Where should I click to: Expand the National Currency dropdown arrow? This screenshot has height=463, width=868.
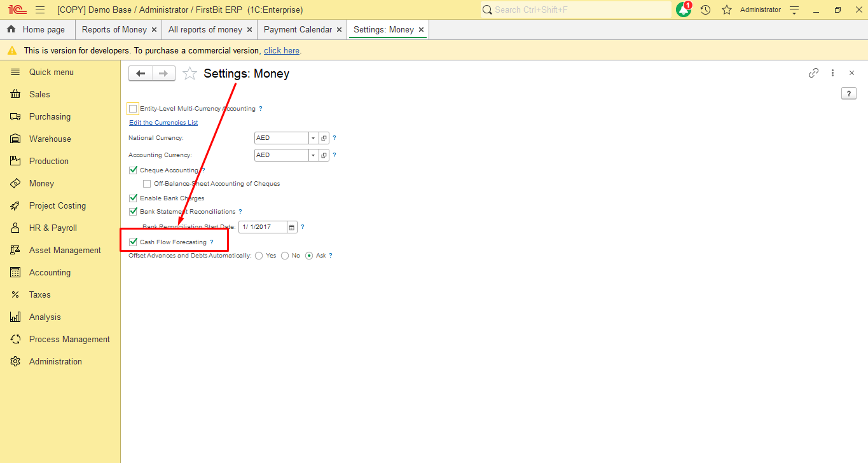[x=313, y=138]
